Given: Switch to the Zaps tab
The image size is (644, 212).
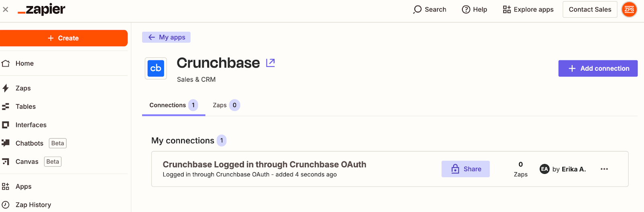Looking at the screenshot, I should pos(226,105).
